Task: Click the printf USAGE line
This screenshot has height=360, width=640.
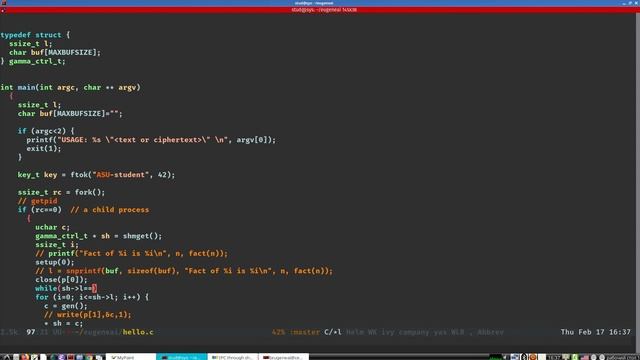Action: click(x=151, y=140)
